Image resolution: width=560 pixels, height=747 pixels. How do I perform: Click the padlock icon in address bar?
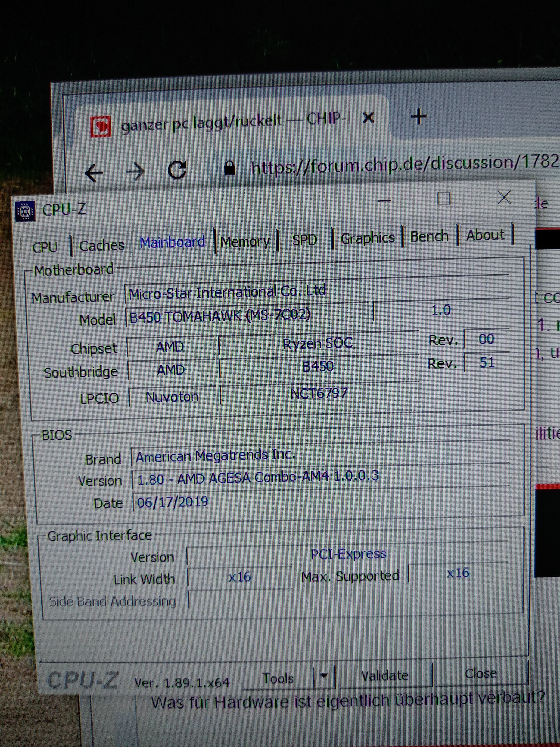230,168
